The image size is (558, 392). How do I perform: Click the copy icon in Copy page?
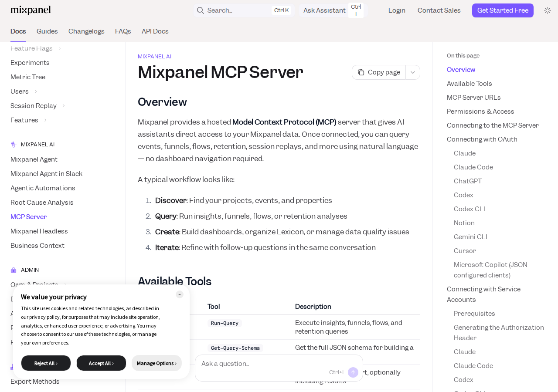coord(361,72)
